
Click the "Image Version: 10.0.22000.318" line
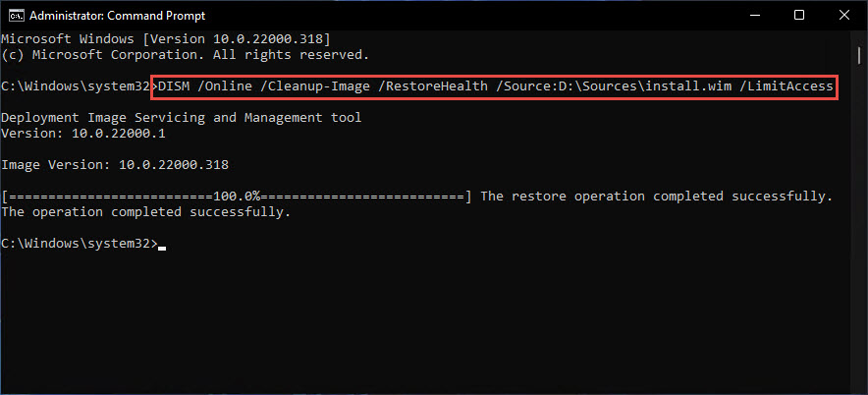point(115,165)
